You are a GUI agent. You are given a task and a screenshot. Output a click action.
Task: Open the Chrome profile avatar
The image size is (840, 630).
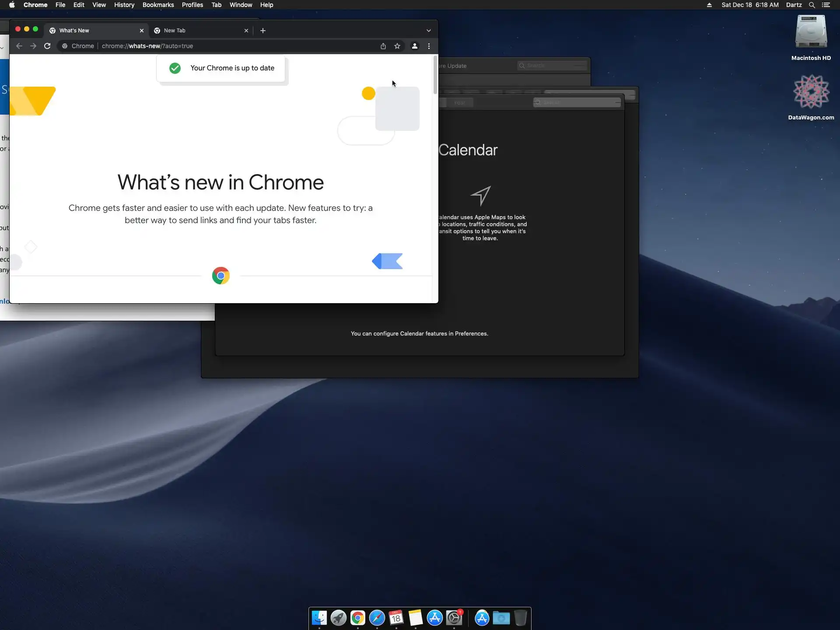tap(414, 46)
